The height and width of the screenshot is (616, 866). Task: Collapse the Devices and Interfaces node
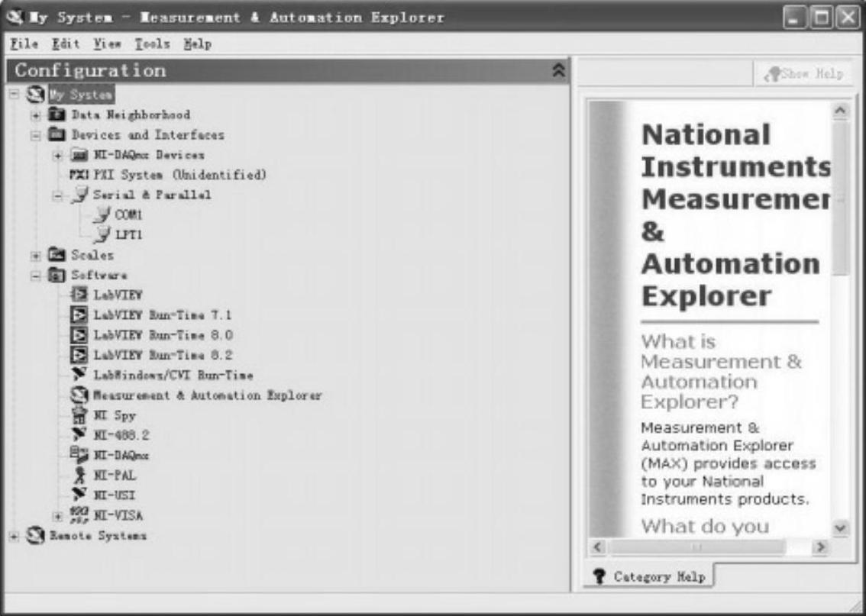tap(36, 135)
